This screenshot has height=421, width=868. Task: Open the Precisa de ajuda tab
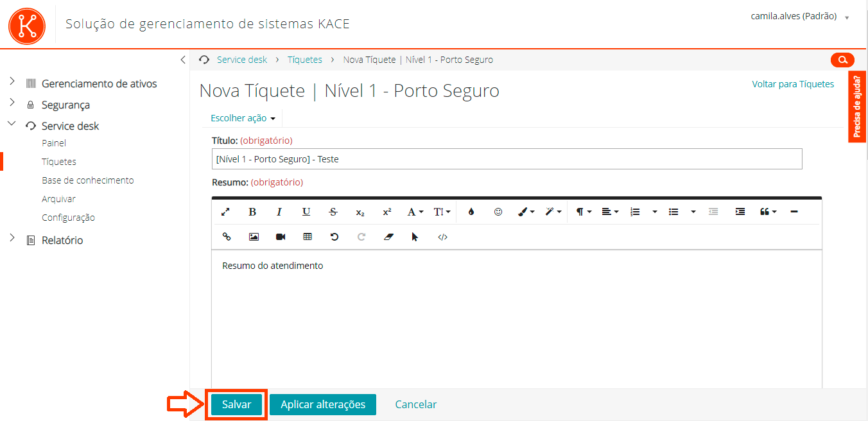coord(857,107)
